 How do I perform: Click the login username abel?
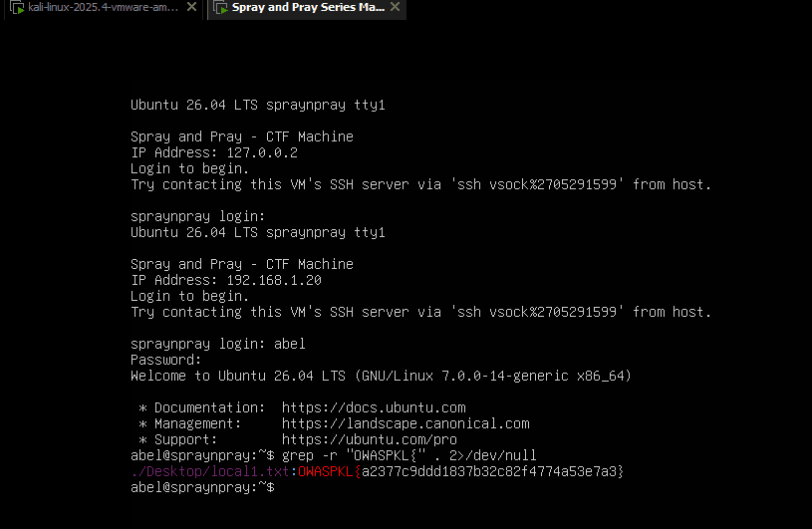coord(290,345)
